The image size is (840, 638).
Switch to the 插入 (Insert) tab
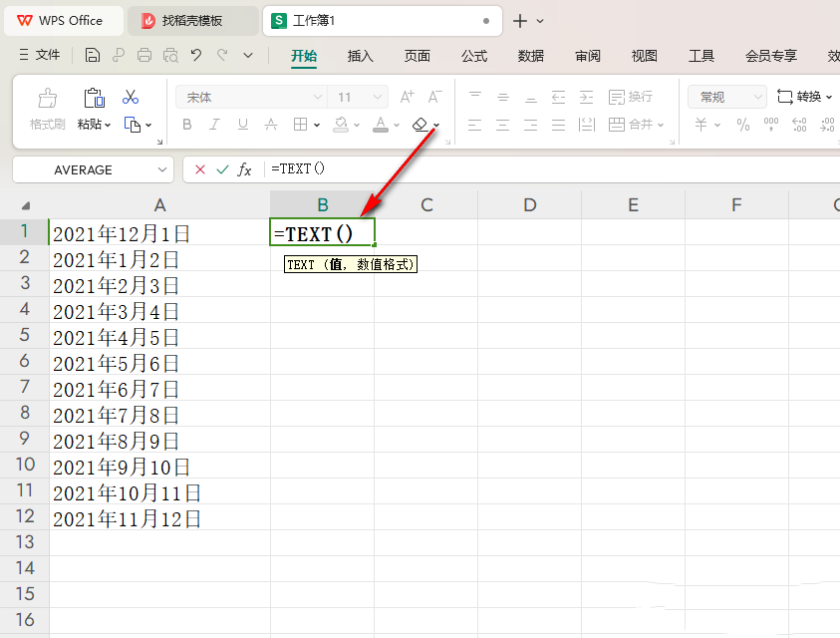[360, 56]
